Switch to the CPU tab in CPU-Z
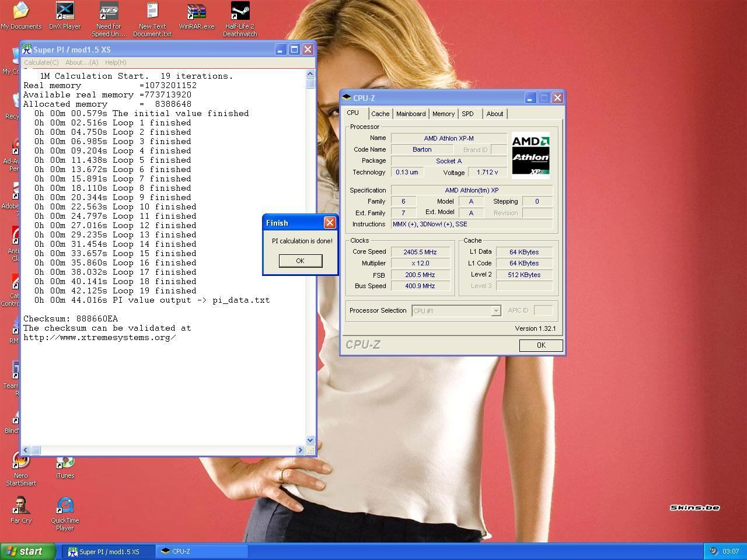The image size is (747, 560). (353, 113)
